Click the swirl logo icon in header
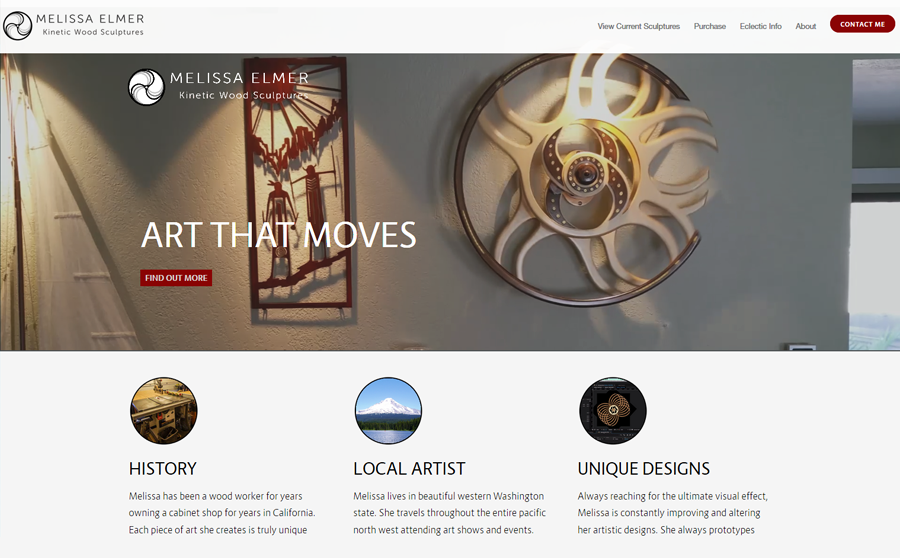This screenshot has width=900, height=558. click(x=17, y=26)
